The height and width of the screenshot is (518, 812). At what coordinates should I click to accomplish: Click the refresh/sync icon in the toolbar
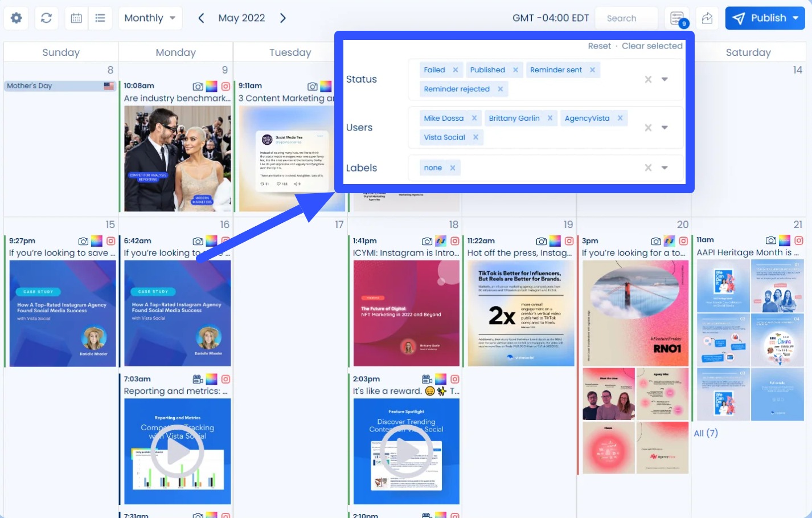(x=46, y=18)
